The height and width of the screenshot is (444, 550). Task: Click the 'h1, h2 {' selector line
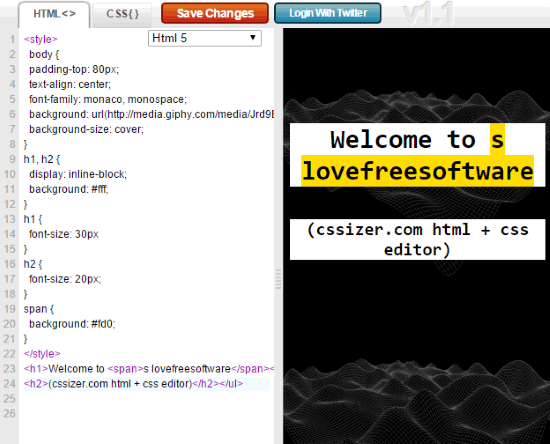pos(42,160)
